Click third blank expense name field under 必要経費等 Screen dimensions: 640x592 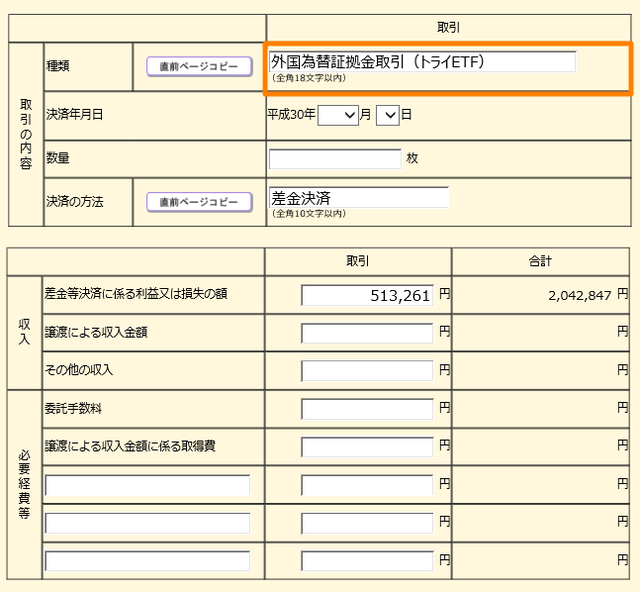tap(147, 561)
